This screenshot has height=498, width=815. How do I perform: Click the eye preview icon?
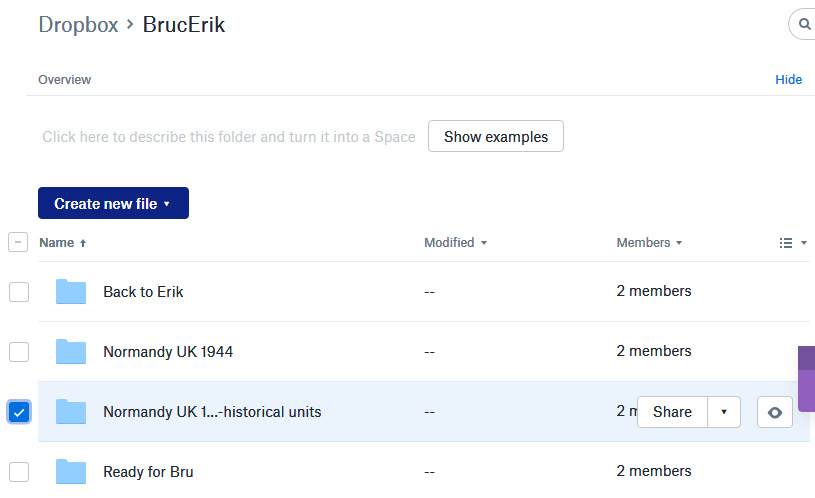pos(774,412)
